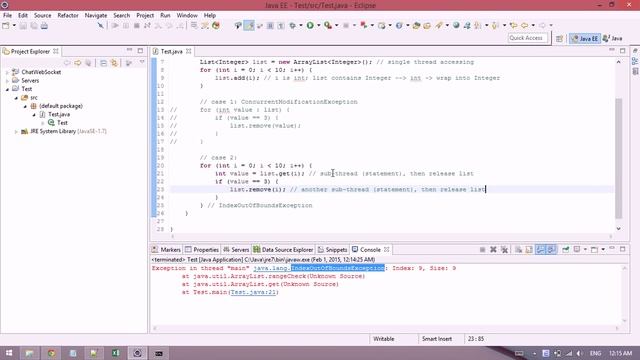This screenshot has width=640, height=360.
Task: Click the Collapse All icon in Project Explorer
Action: (103, 63)
